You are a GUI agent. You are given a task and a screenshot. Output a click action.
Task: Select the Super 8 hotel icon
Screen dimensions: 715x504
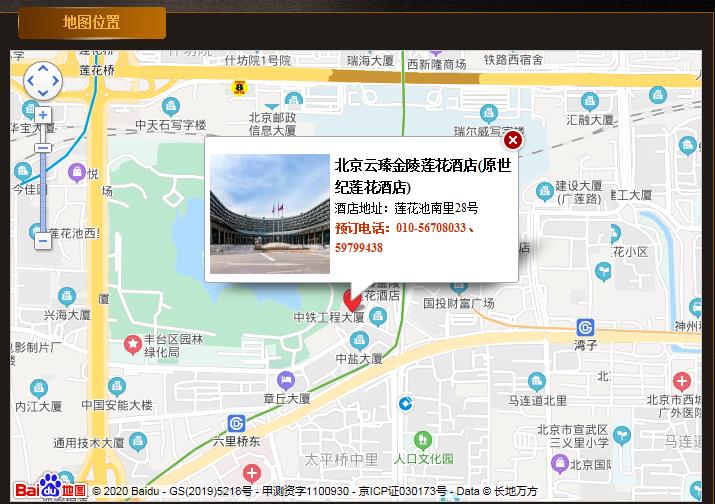pos(239,87)
